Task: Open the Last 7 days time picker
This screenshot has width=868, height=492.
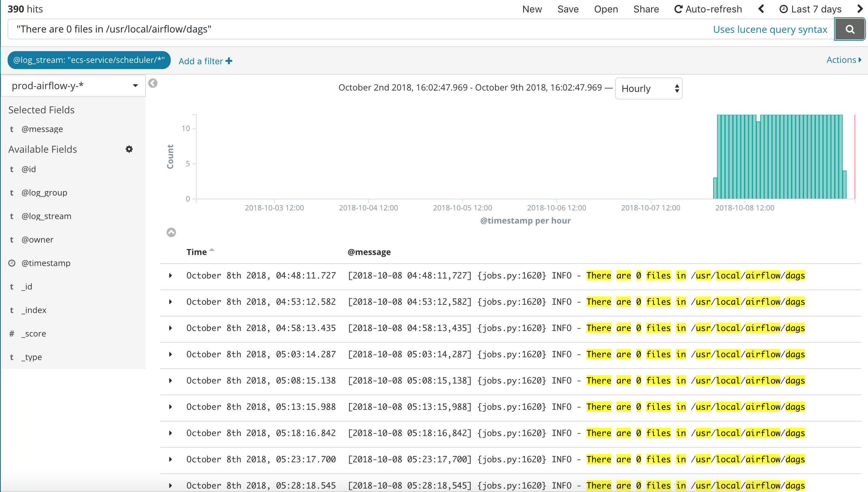Action: (x=811, y=9)
